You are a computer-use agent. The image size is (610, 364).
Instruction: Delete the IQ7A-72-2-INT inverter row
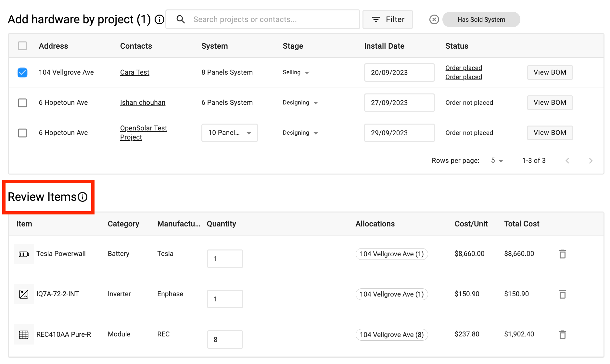[562, 294]
